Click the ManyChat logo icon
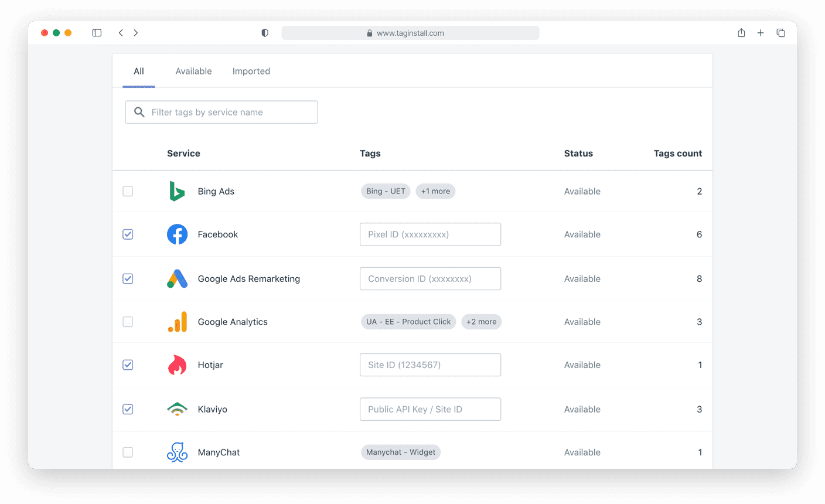The image size is (825, 504). pyautogui.click(x=177, y=452)
